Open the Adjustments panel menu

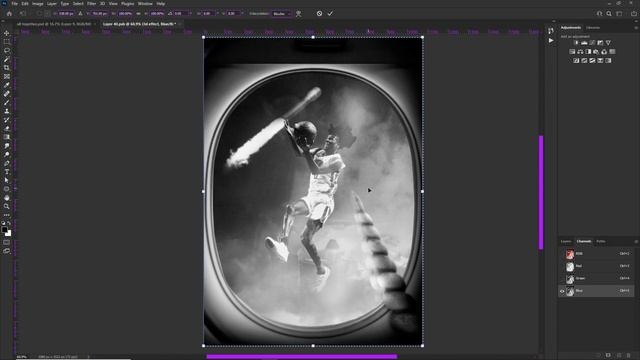point(636,28)
